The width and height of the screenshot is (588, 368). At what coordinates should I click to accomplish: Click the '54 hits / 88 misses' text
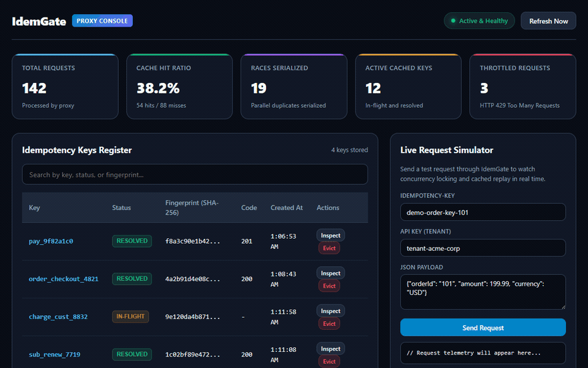[161, 106]
